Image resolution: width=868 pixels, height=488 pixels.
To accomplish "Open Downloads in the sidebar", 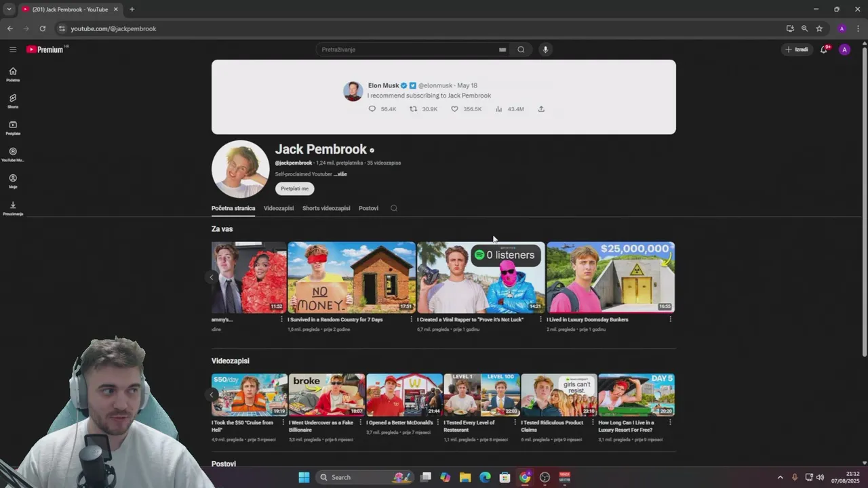I will click(13, 208).
